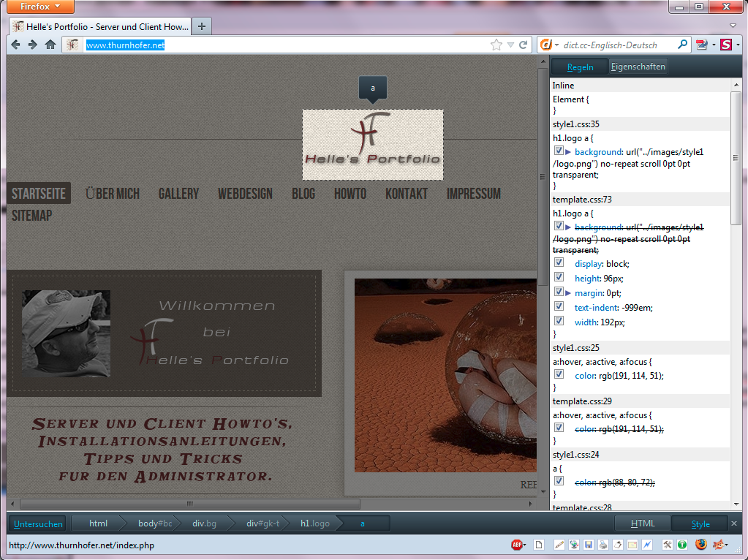The width and height of the screenshot is (748, 560).
Task: Click the printer icon in status bar
Action: 603,545
